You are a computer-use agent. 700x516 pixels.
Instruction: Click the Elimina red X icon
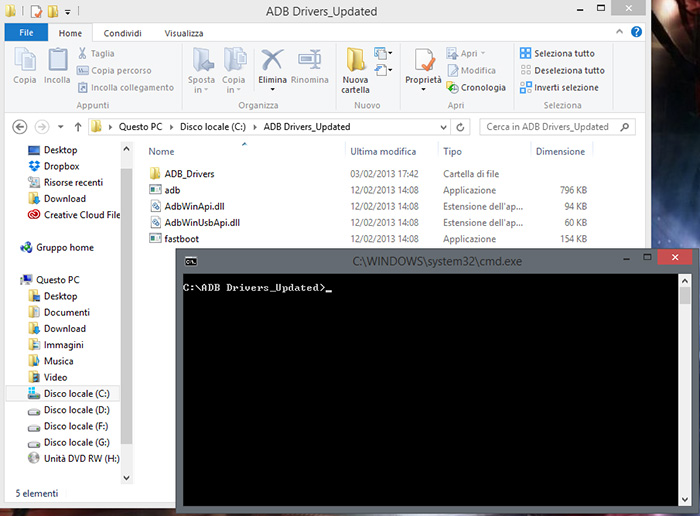(x=272, y=60)
